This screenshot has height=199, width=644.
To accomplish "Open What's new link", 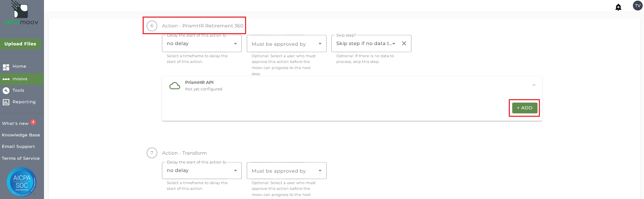I will point(15,124).
